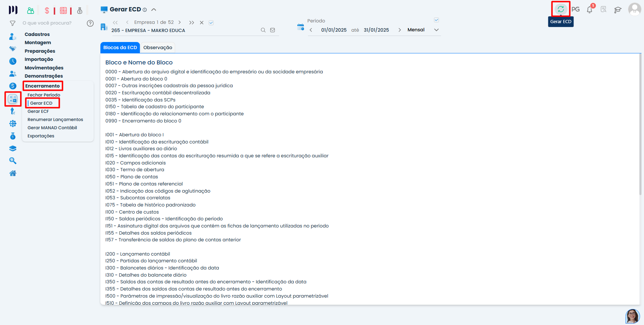Open the stacked layers sidebar icon

point(13,148)
